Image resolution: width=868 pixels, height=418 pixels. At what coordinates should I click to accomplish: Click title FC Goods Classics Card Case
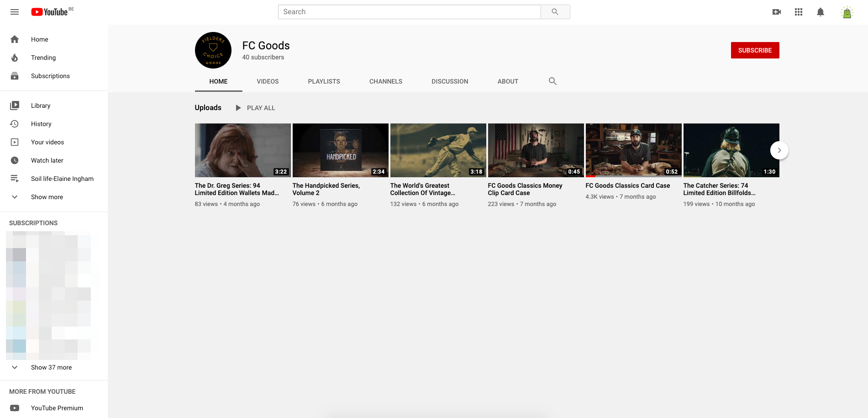[x=628, y=185]
